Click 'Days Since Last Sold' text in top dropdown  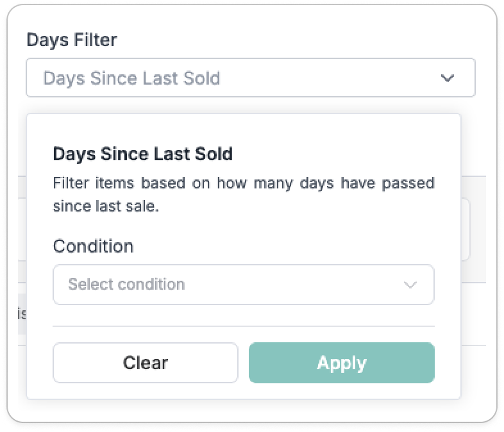(131, 78)
